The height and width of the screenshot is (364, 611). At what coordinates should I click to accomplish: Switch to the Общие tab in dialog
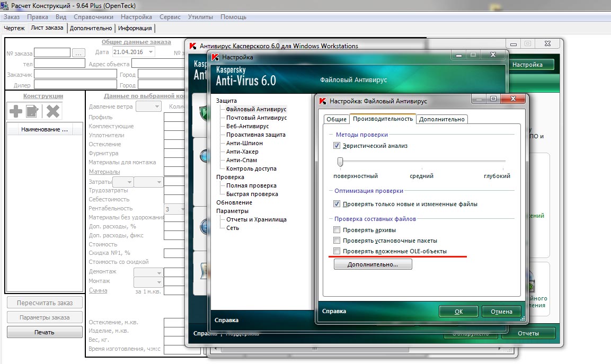pos(337,119)
